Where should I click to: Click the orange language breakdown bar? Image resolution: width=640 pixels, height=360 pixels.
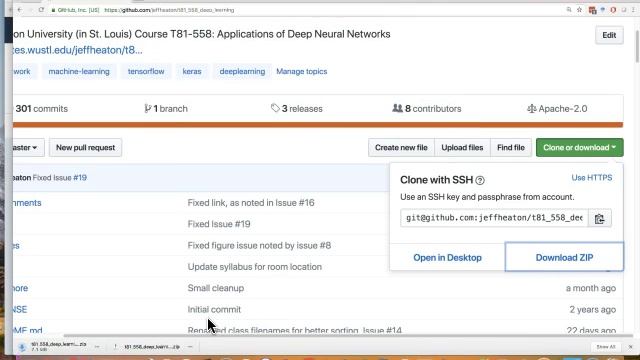[318, 125]
